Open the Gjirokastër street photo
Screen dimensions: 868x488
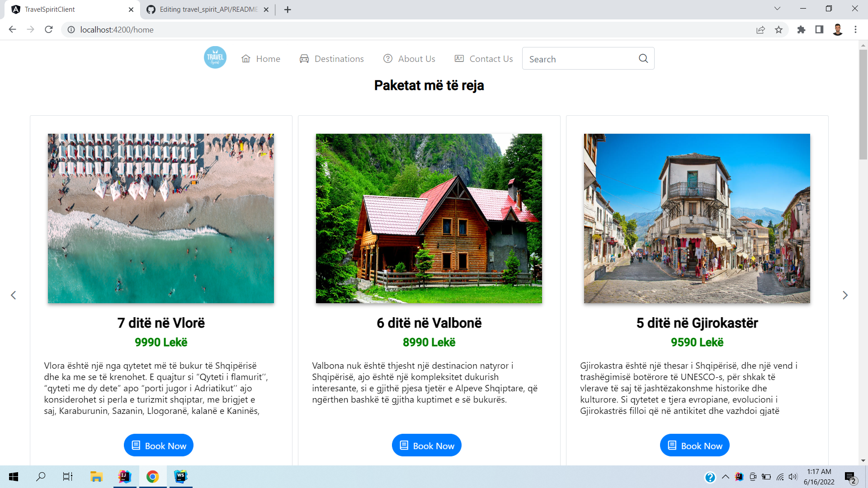tap(697, 218)
